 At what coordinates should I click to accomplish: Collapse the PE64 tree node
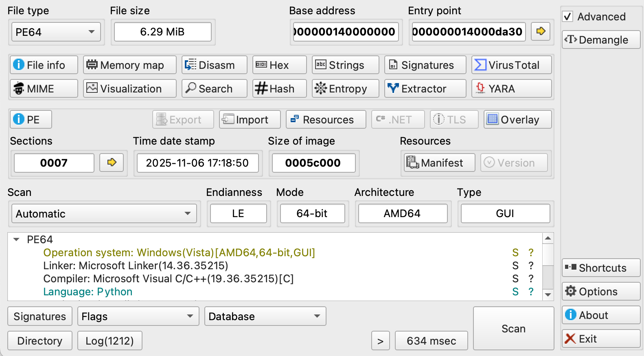16,240
